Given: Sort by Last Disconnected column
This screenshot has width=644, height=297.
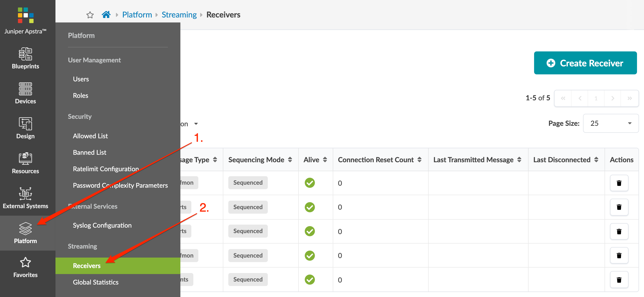Looking at the screenshot, I should [x=596, y=160].
